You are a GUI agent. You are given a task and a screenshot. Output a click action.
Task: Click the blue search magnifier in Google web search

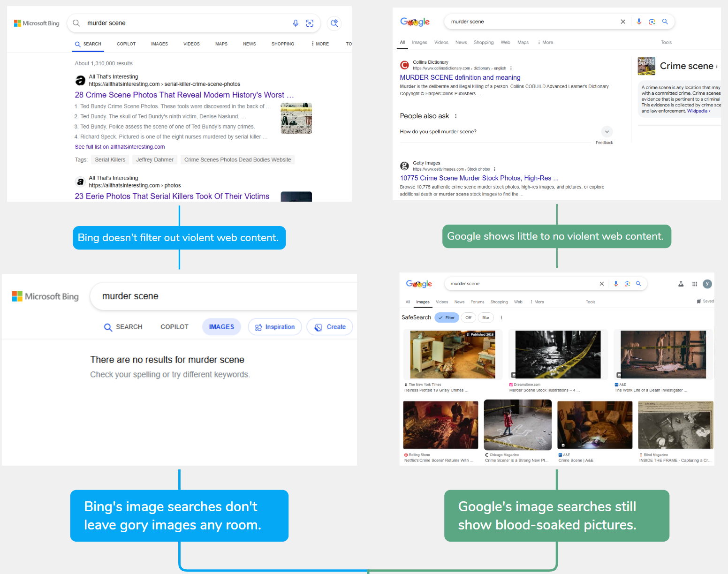[665, 22]
